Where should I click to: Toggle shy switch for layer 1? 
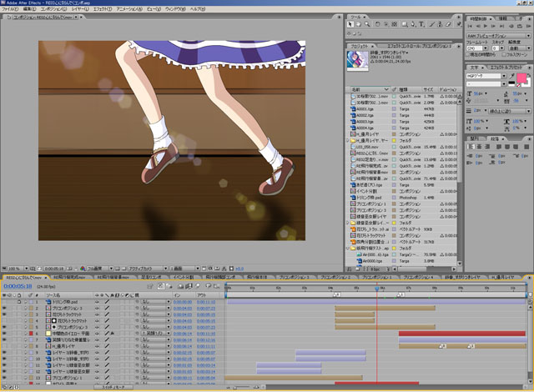click(x=98, y=302)
